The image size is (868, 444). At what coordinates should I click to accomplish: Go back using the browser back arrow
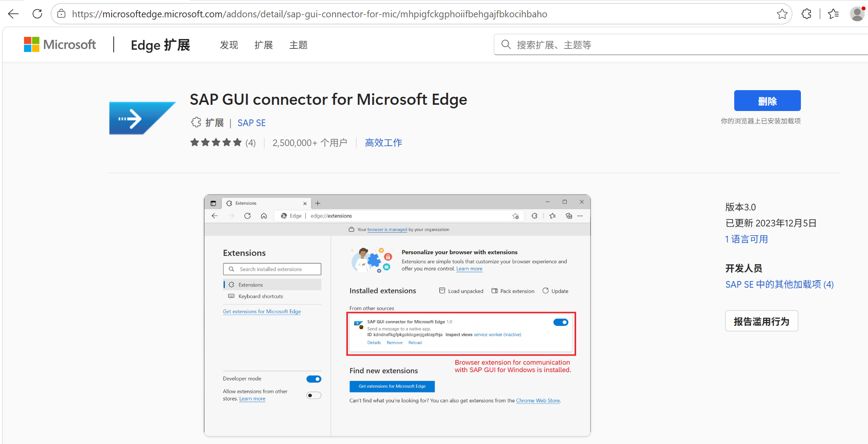pos(13,14)
